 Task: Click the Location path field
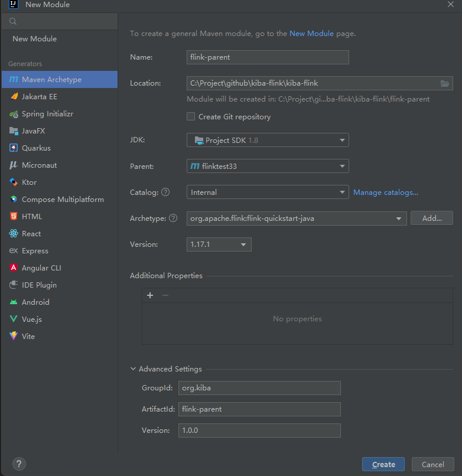click(320, 83)
